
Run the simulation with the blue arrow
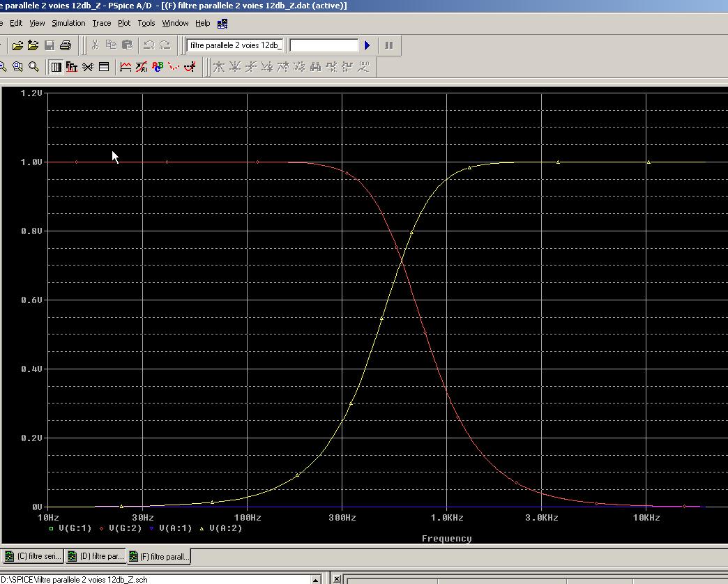[367, 45]
